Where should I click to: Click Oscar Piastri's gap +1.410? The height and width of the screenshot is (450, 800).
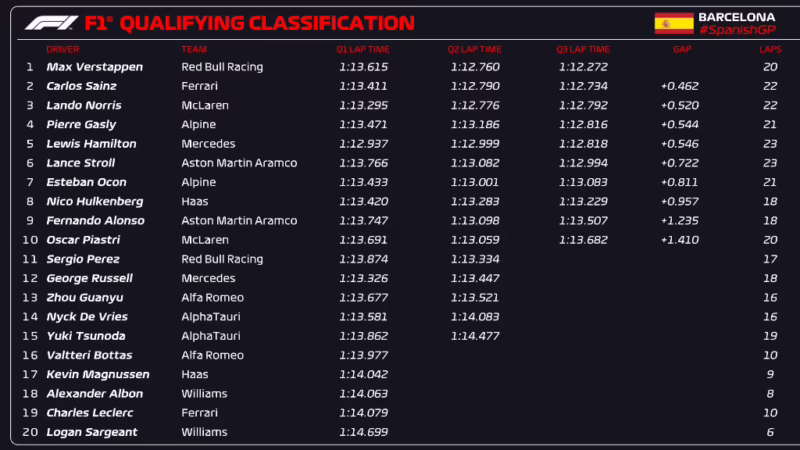[679, 240]
